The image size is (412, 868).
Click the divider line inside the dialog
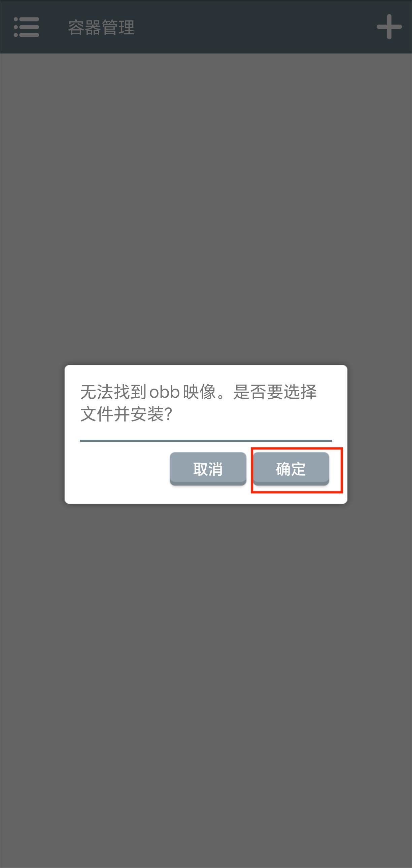point(206,440)
